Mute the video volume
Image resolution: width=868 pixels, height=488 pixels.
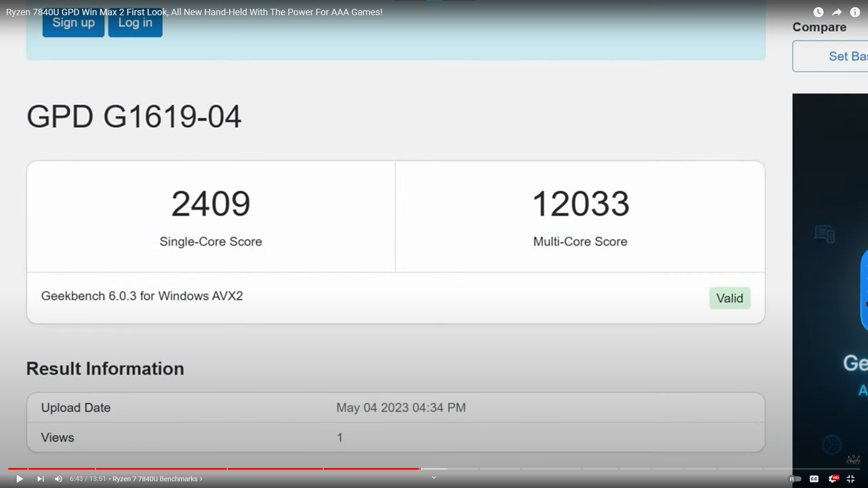(59, 479)
